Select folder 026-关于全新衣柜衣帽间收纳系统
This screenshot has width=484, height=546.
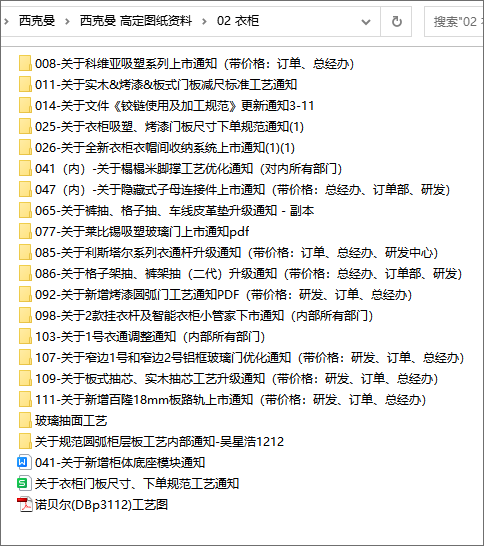(156, 148)
